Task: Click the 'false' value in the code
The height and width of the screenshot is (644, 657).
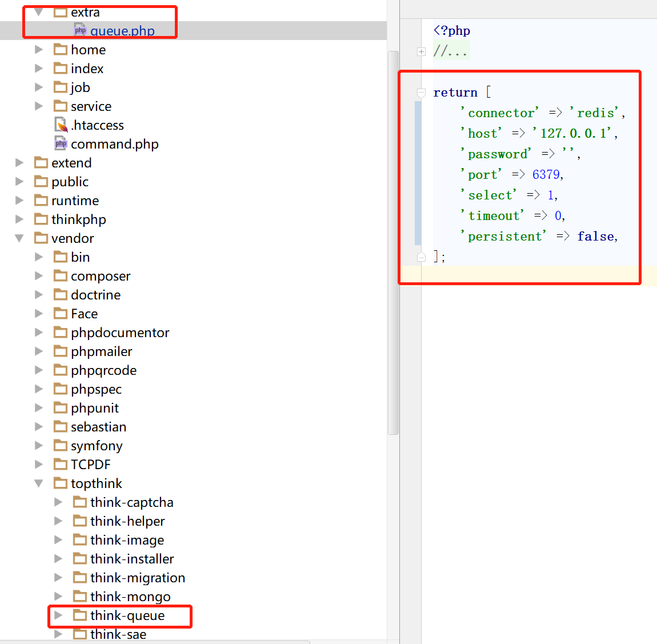Action: pyautogui.click(x=595, y=237)
